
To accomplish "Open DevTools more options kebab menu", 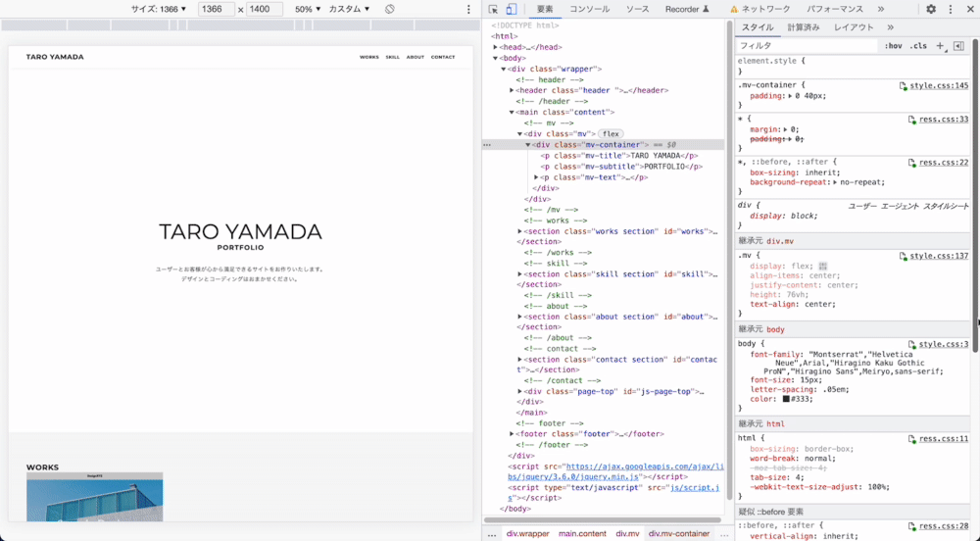I will point(951,10).
